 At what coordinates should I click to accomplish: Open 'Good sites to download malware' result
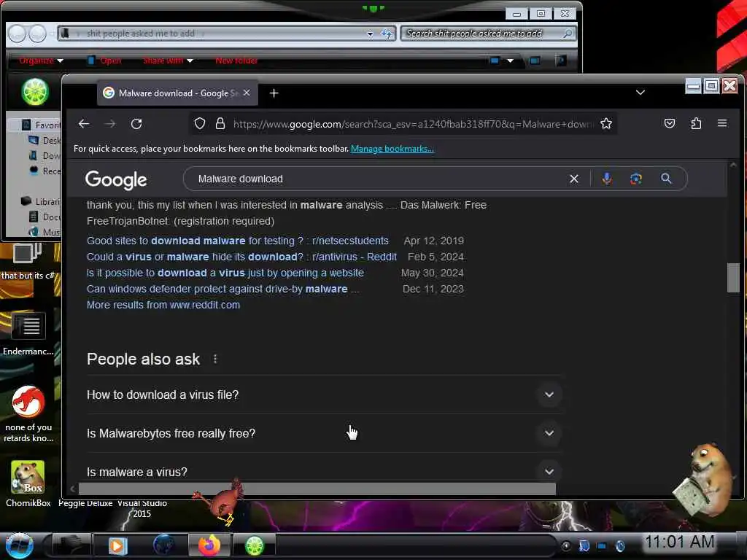pos(237,241)
